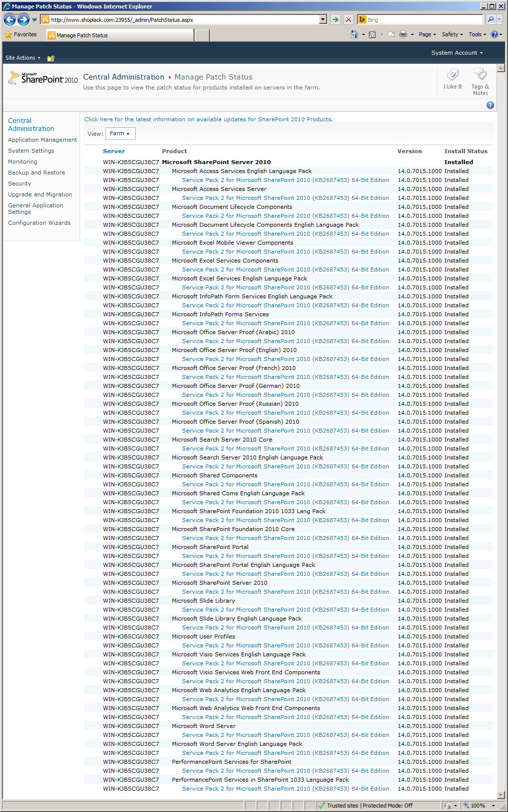508x812 pixels.
Task: Select the Microsoft Search Server 2010 Core text
Action: 222,440
